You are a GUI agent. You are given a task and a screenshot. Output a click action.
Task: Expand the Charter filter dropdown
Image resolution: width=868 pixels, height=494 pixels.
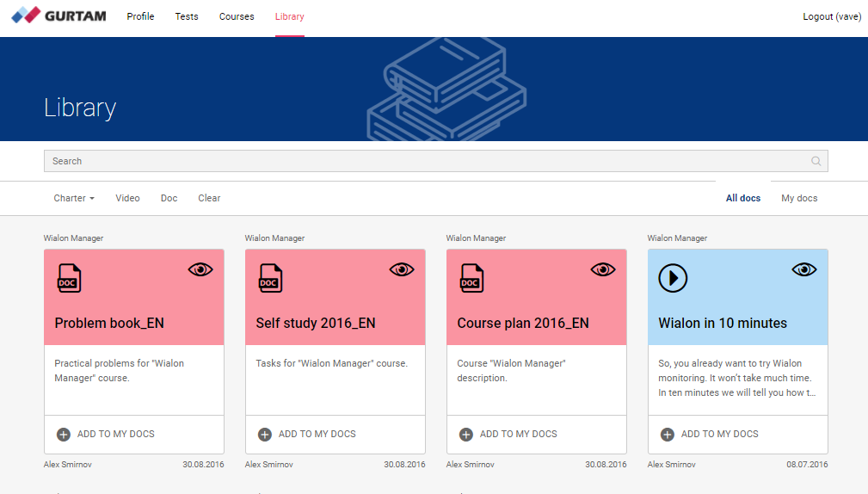click(73, 198)
